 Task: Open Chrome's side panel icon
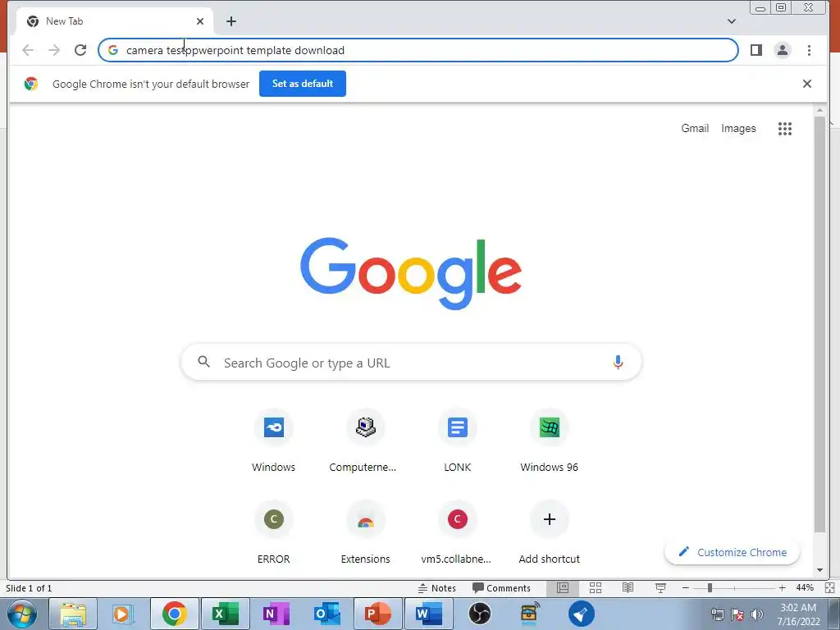[756, 50]
